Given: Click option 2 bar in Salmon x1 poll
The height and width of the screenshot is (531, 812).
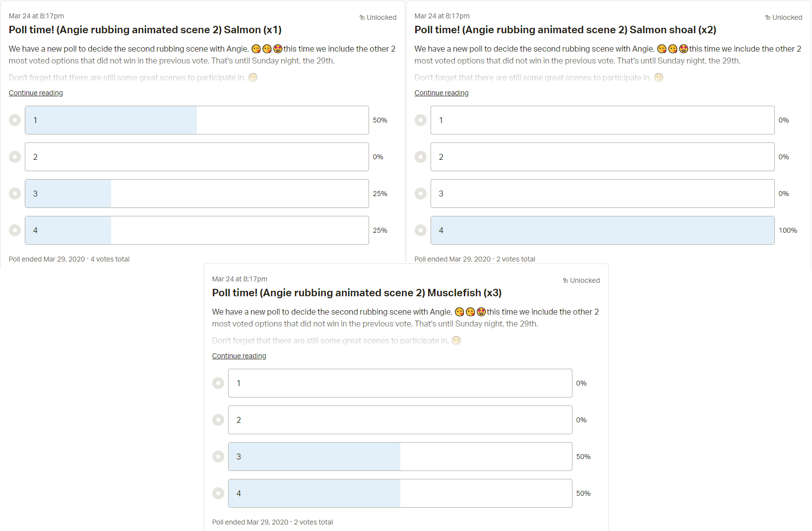Looking at the screenshot, I should (x=197, y=157).
